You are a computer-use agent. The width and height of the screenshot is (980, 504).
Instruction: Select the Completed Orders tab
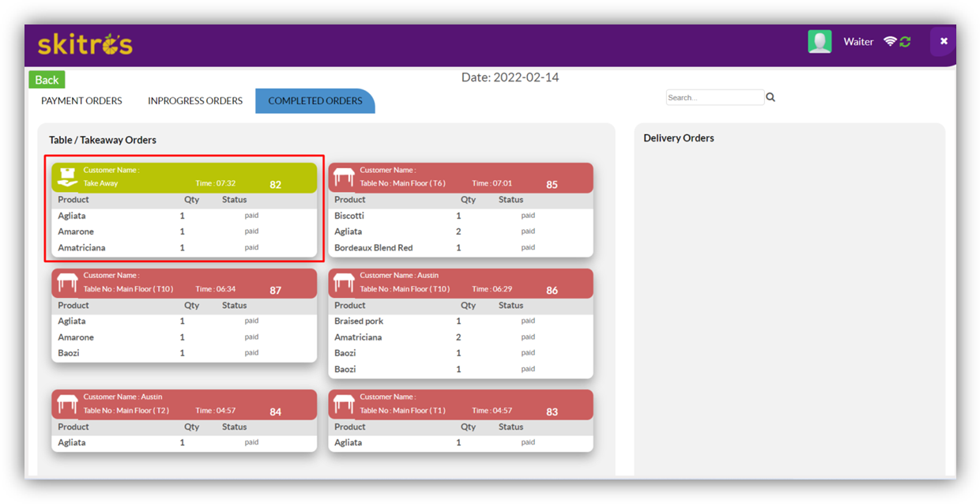(315, 101)
